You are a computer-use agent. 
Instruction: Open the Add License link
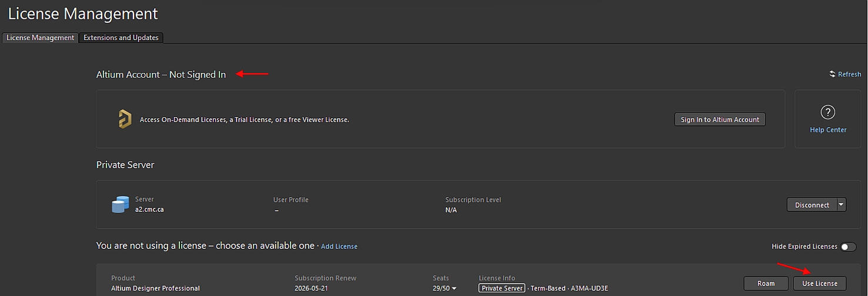[x=339, y=247]
